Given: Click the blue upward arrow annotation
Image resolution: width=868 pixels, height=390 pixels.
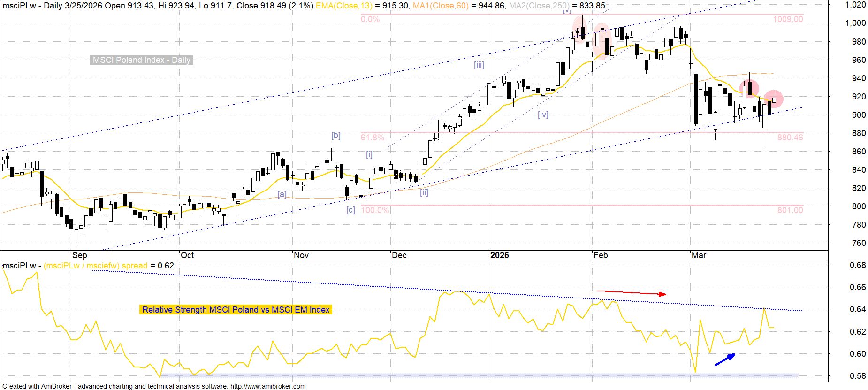Looking at the screenshot, I should click(x=724, y=359).
